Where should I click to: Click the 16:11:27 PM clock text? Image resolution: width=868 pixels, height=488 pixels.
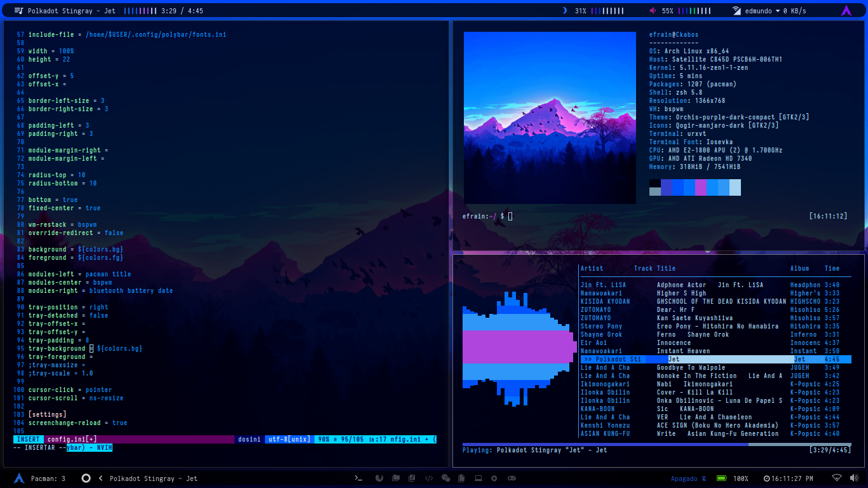pos(792,478)
